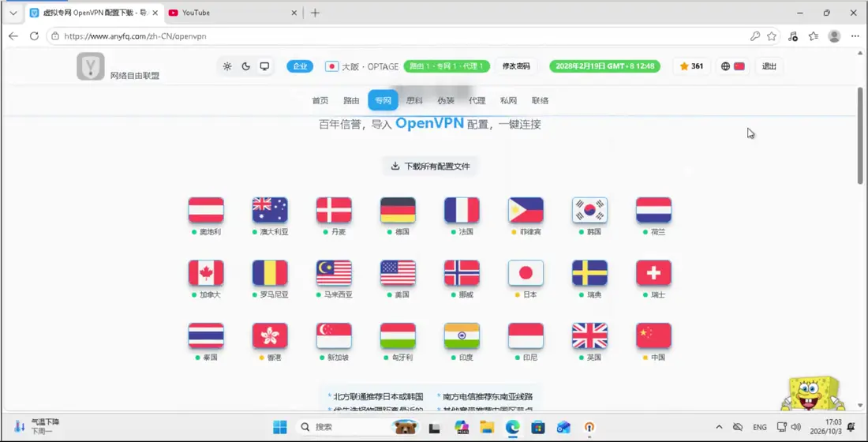Select the Japan flag in the grid
The height and width of the screenshot is (442, 868).
(x=526, y=273)
